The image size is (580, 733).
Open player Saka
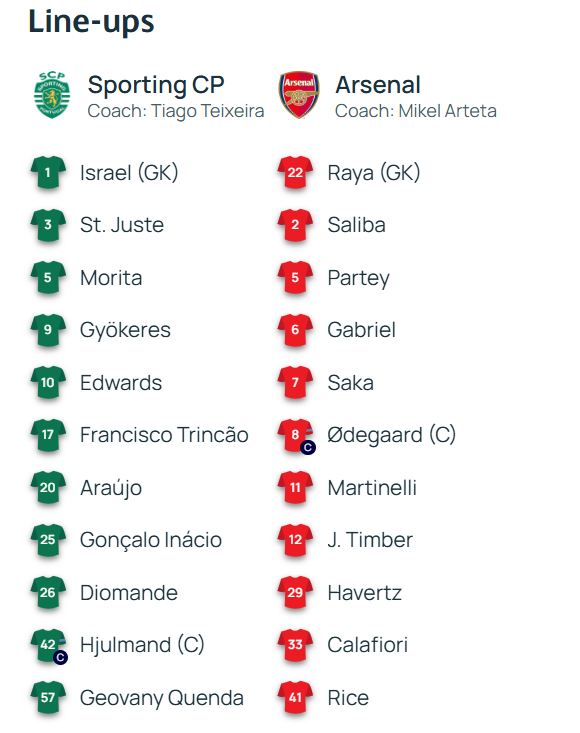pos(351,383)
